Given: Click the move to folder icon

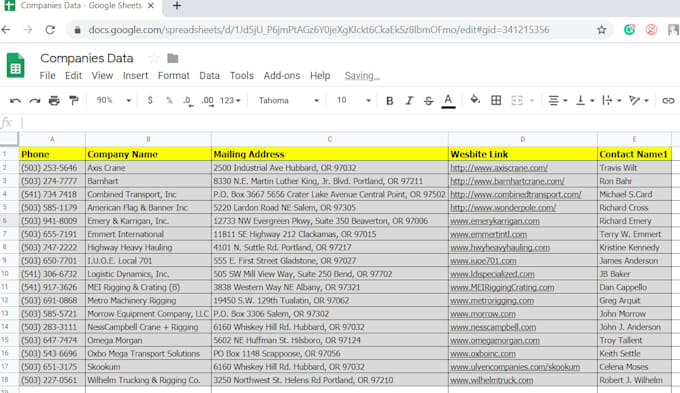Looking at the screenshot, I should coord(173,58).
